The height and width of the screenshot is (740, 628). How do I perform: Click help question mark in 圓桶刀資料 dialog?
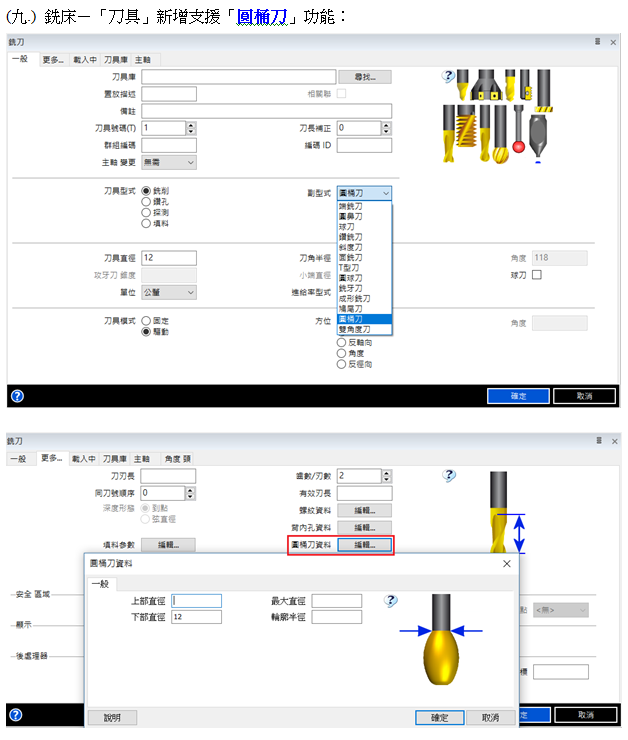click(391, 600)
